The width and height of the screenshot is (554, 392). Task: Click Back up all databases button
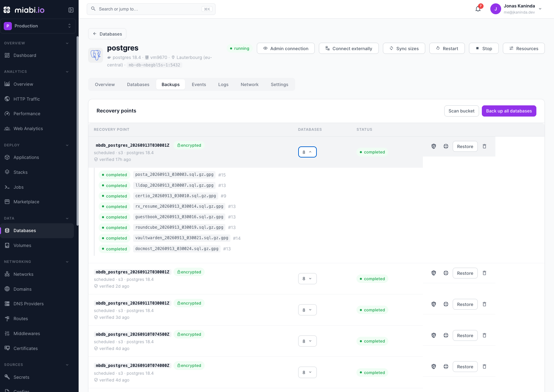pos(509,111)
